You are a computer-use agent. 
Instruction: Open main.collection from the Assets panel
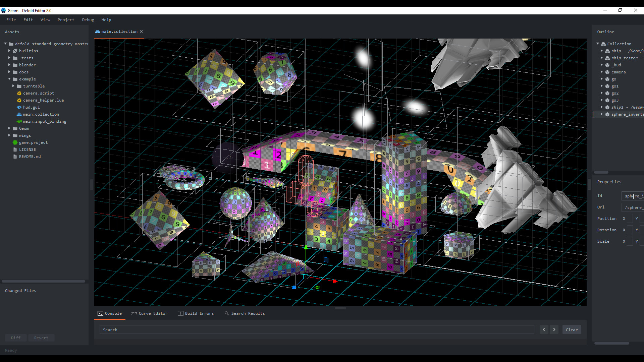click(41, 114)
